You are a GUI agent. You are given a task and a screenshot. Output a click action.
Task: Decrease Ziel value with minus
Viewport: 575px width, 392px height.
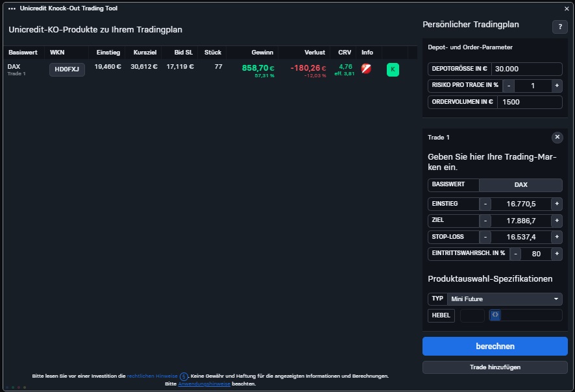tap(485, 221)
